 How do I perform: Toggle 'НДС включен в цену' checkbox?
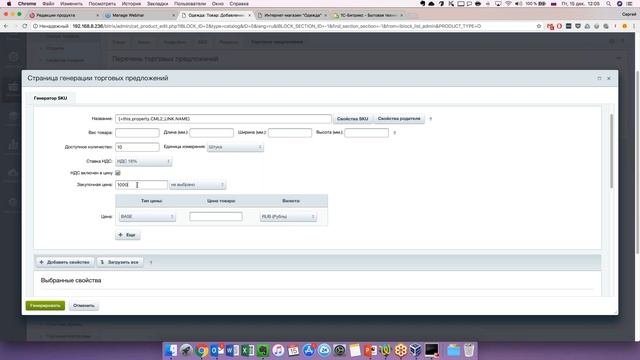118,173
